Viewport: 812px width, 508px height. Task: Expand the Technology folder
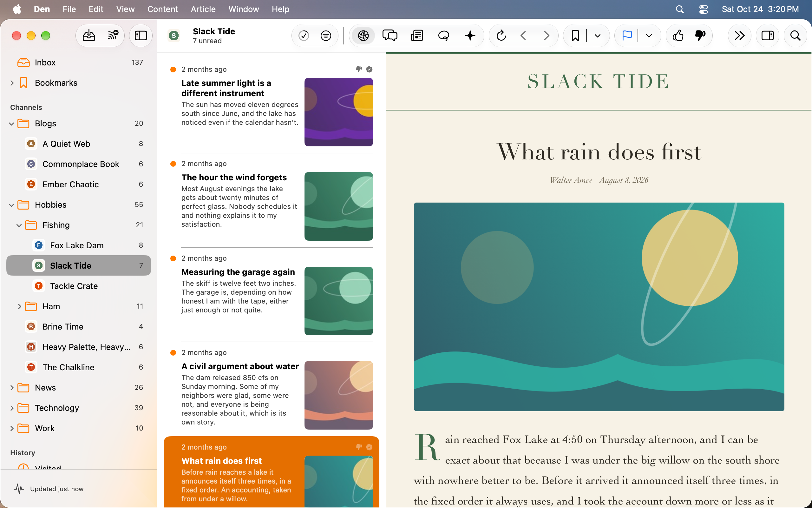(x=12, y=408)
